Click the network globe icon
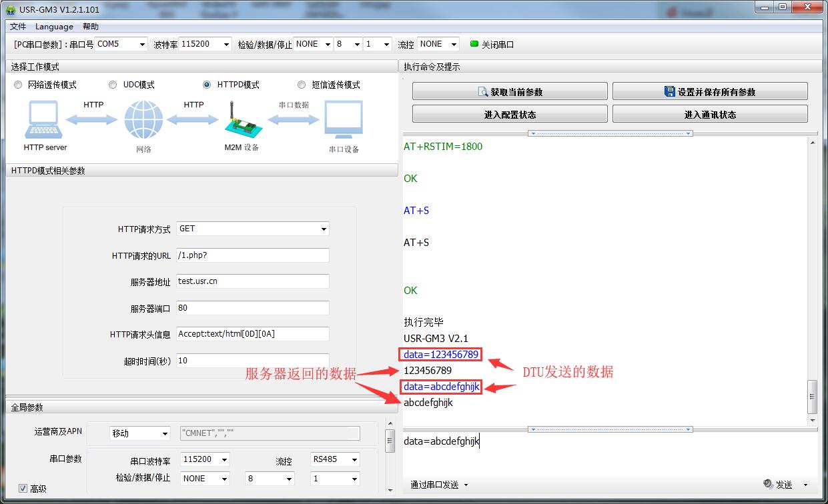The height and width of the screenshot is (504, 828). point(143,120)
